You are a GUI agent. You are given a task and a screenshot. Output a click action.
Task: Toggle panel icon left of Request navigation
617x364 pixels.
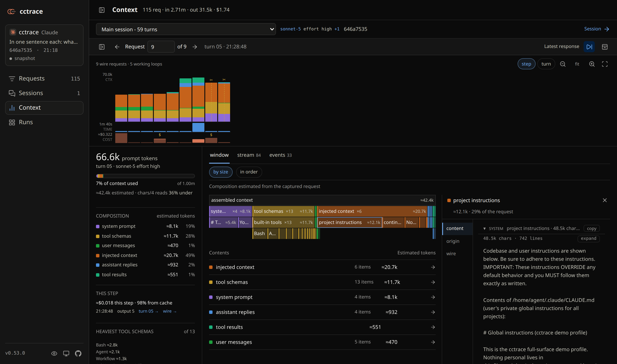click(102, 47)
